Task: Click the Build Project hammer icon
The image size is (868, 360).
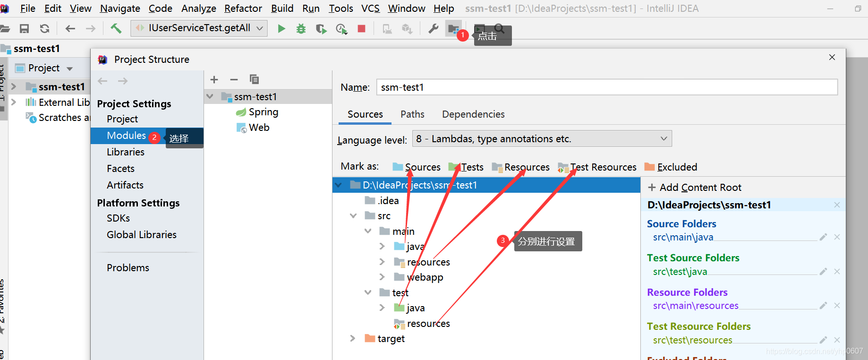Action: pyautogui.click(x=116, y=28)
